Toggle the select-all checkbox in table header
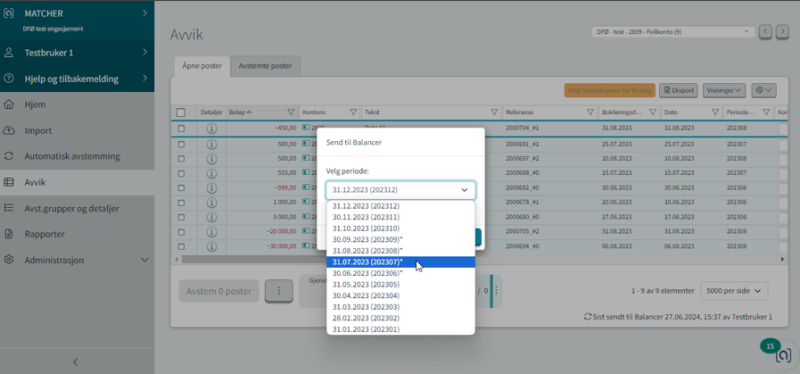800x374 pixels. click(x=181, y=112)
